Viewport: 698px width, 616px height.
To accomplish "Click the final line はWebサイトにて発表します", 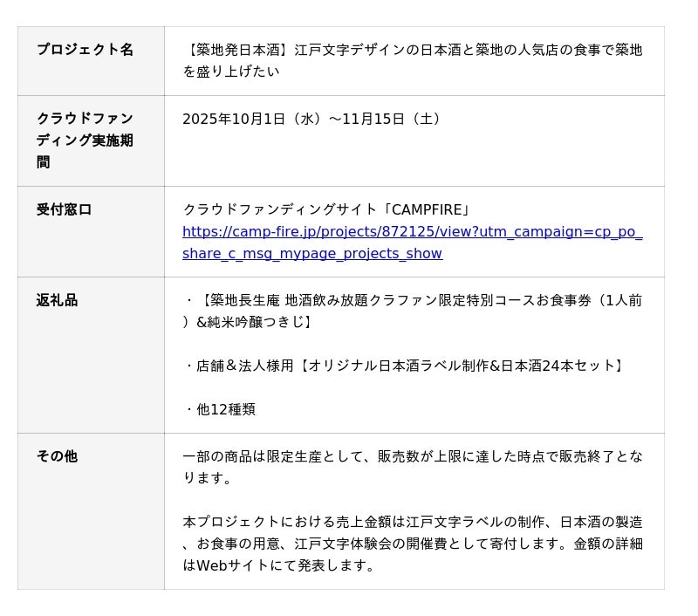I will 279,565.
